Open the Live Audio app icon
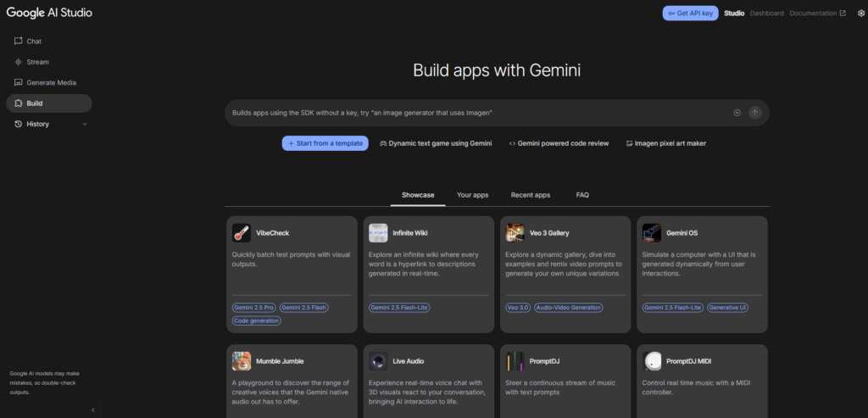The image size is (868, 418). coord(378,361)
